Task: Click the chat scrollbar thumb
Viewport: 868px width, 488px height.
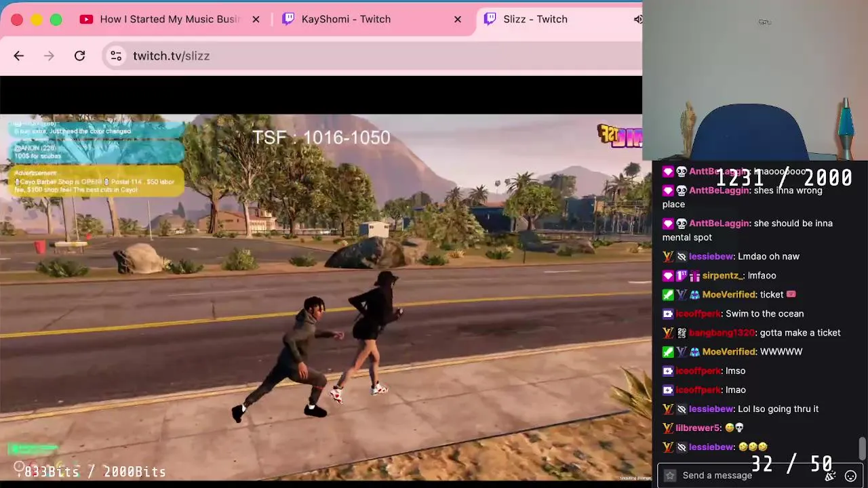Action: coord(862,448)
